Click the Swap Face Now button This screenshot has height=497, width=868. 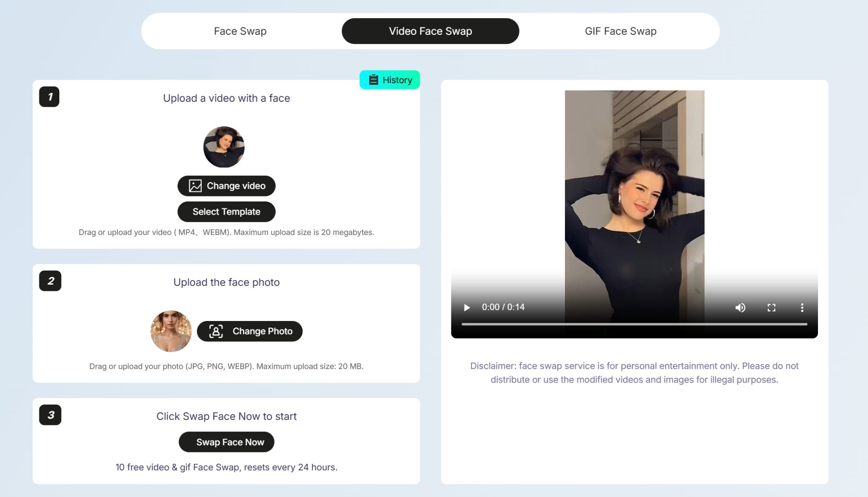pyautogui.click(x=226, y=442)
